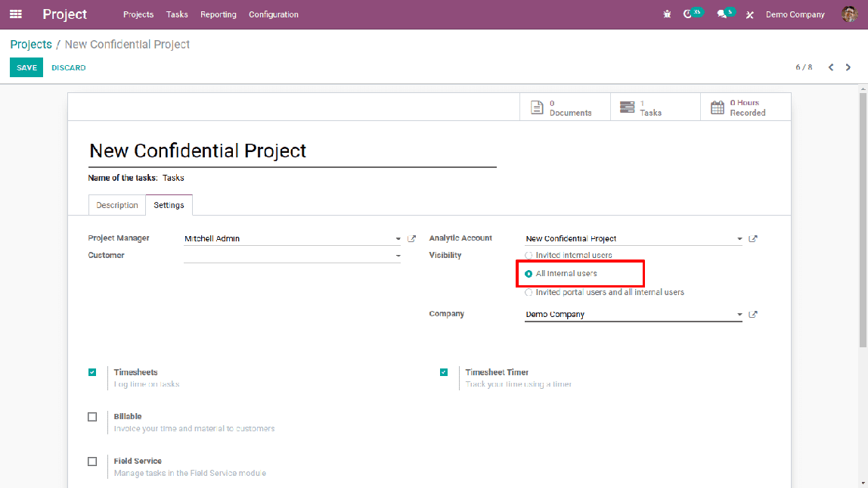Open the apps grid menu icon
The height and width of the screenshot is (488, 868).
coord(15,14)
